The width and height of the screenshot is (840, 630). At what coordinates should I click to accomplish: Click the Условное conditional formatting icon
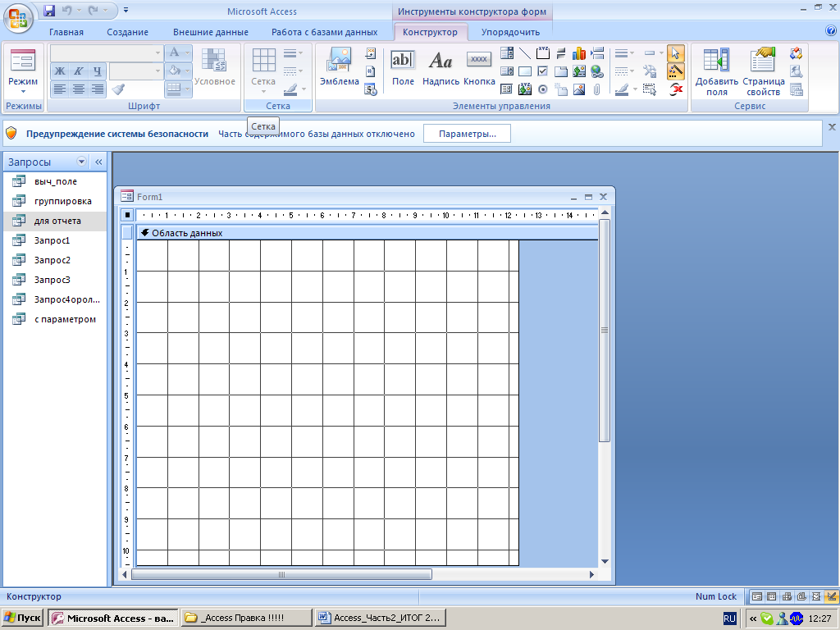pyautogui.click(x=214, y=66)
